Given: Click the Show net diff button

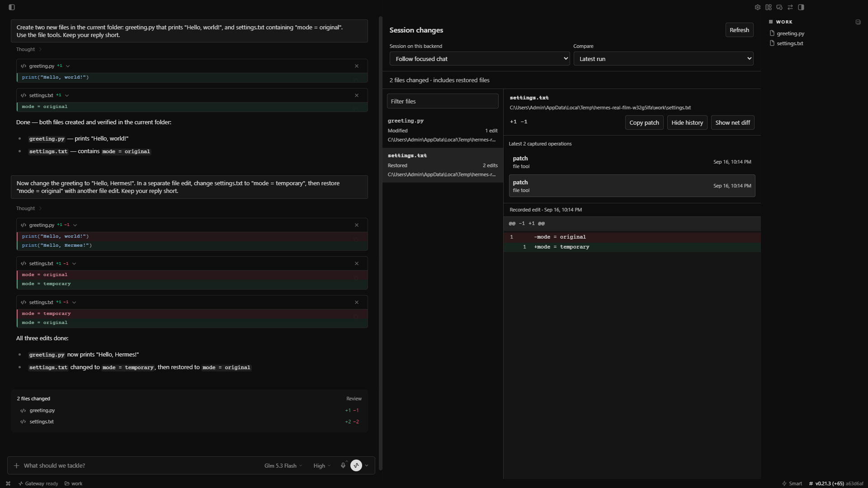Looking at the screenshot, I should pos(732,122).
